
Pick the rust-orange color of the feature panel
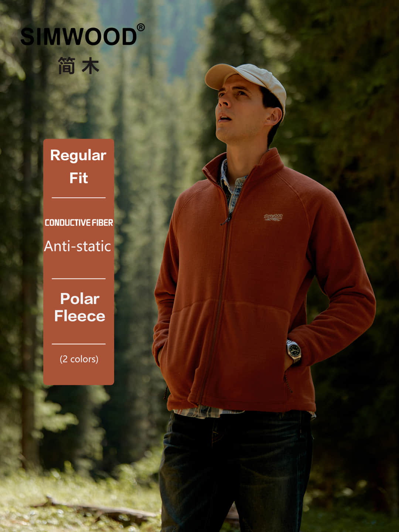tap(79, 262)
